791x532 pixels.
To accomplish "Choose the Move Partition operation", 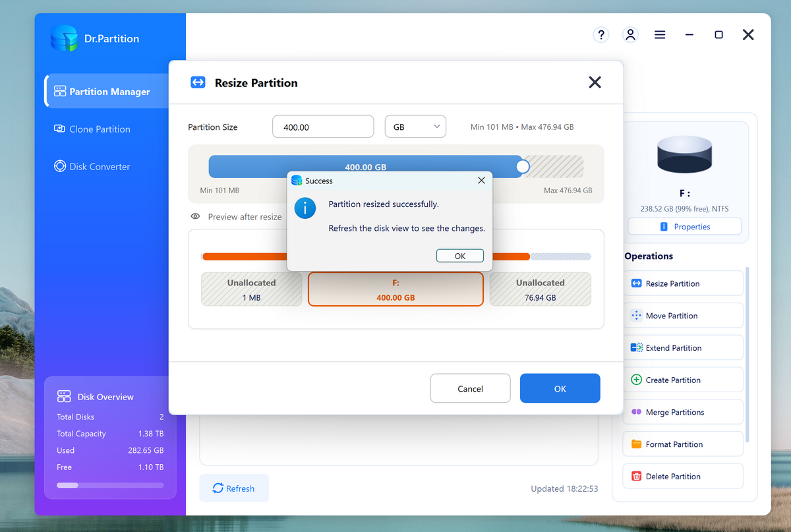I will 683,315.
